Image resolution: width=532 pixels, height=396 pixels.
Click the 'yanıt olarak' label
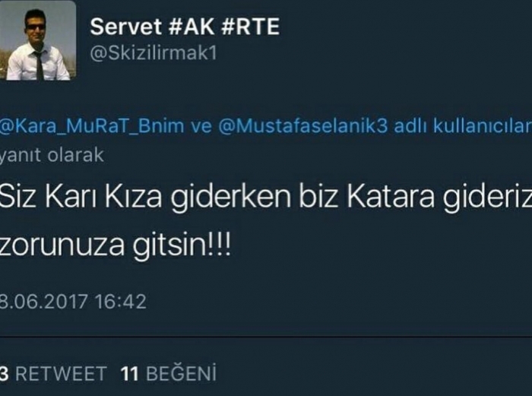click(x=52, y=155)
